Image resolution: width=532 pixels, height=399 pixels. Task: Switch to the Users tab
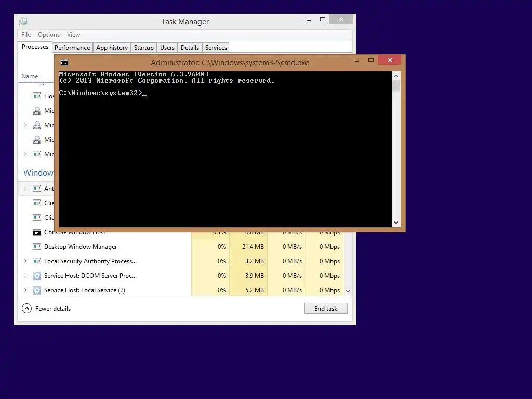click(167, 48)
